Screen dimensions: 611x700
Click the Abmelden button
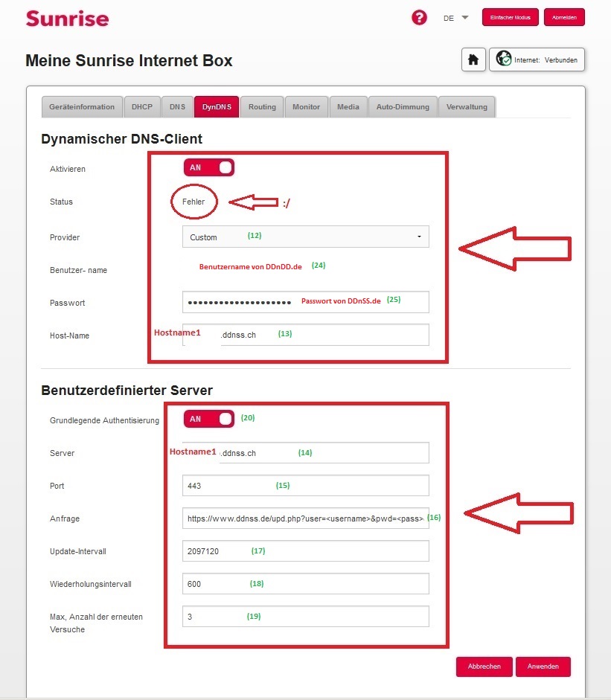[x=564, y=17]
